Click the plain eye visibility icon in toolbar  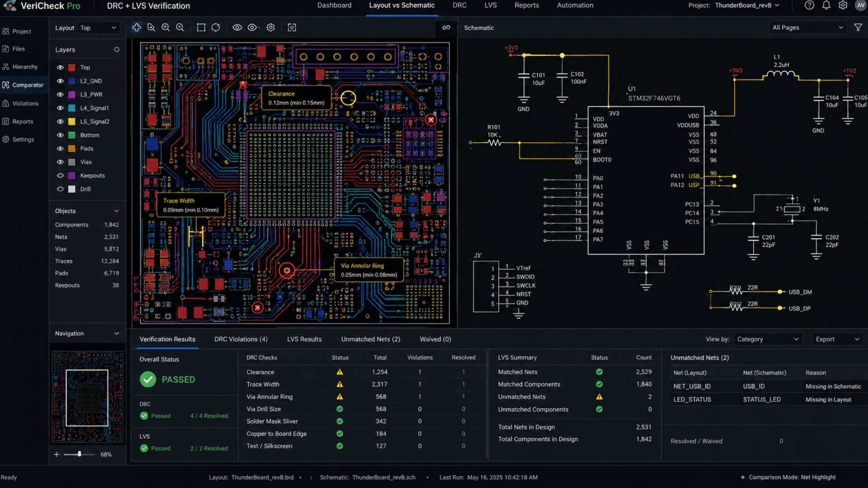point(237,28)
